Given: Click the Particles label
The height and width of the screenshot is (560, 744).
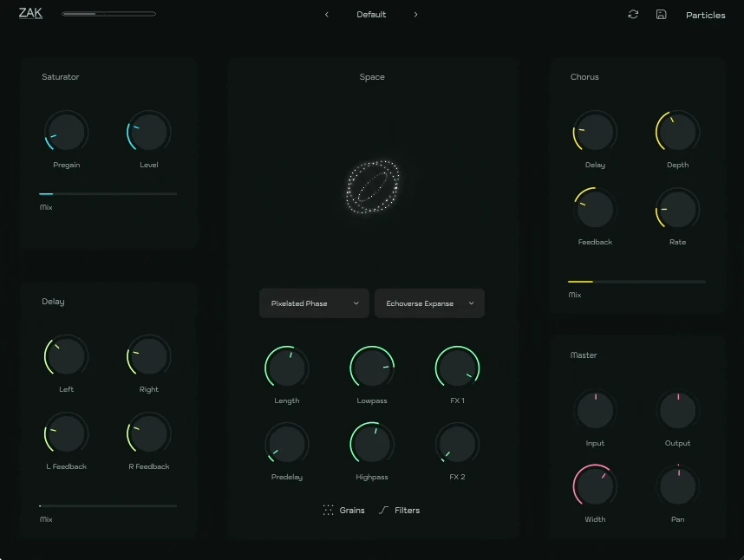Looking at the screenshot, I should [705, 15].
